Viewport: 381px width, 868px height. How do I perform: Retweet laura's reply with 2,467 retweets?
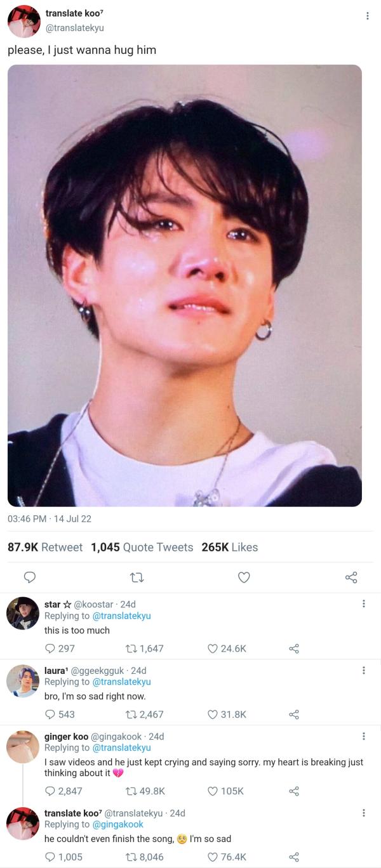pos(131,714)
